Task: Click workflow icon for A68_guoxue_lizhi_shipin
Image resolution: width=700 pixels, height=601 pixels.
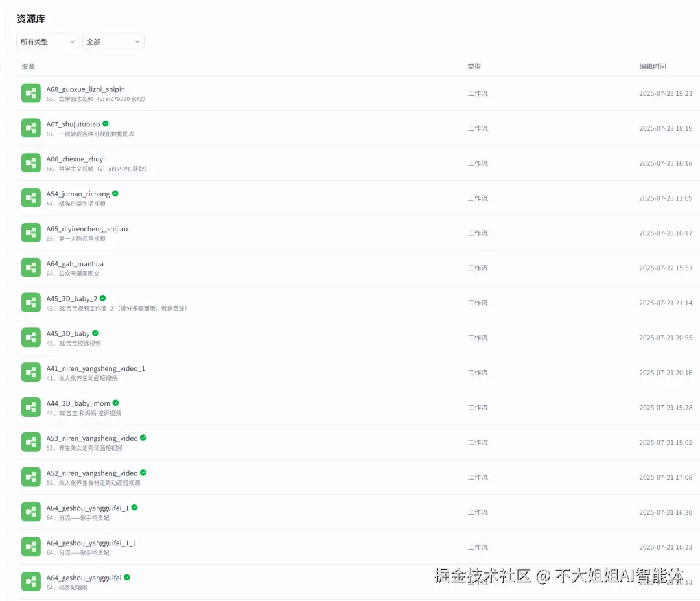Action: click(31, 93)
